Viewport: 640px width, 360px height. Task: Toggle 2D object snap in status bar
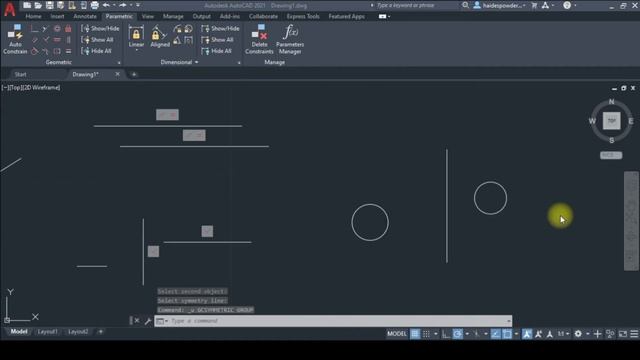tap(507, 334)
